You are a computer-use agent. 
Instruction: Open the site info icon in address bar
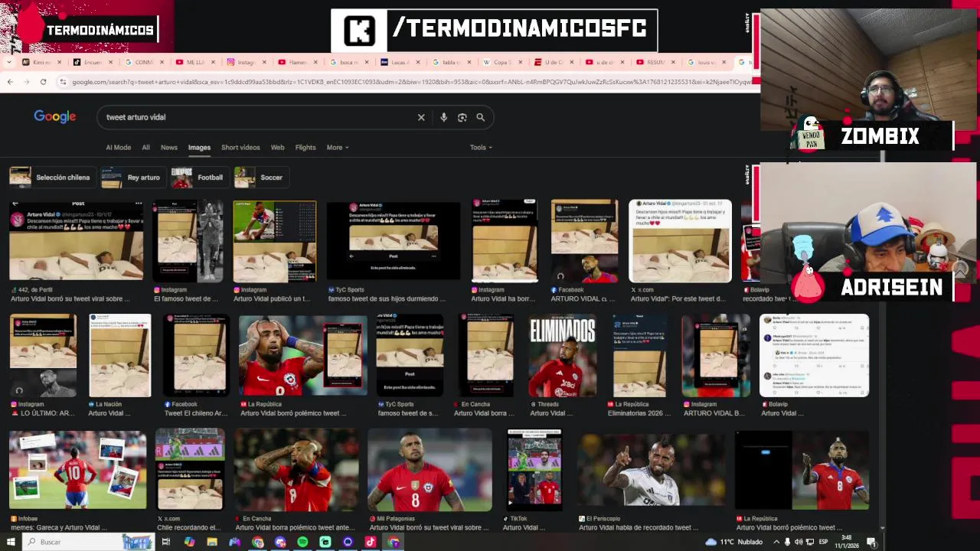coord(63,82)
